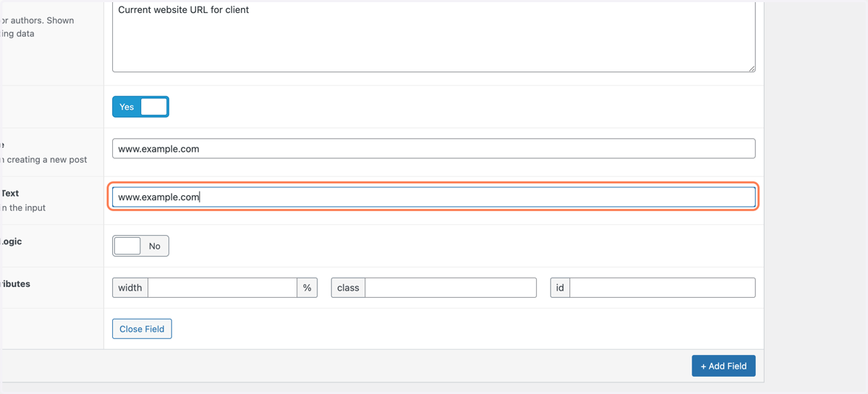The width and height of the screenshot is (868, 394).
Task: Click the 'width' prefix label
Action: point(130,288)
